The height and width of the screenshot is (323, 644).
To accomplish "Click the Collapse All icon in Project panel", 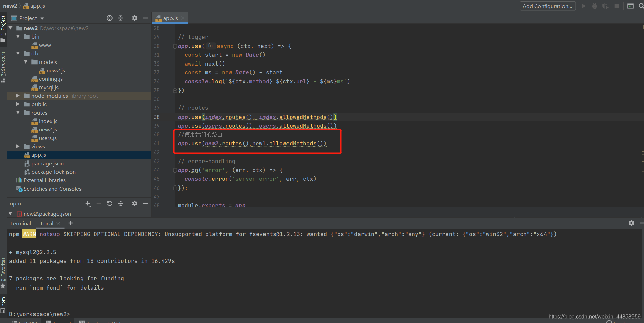I will coord(121,18).
